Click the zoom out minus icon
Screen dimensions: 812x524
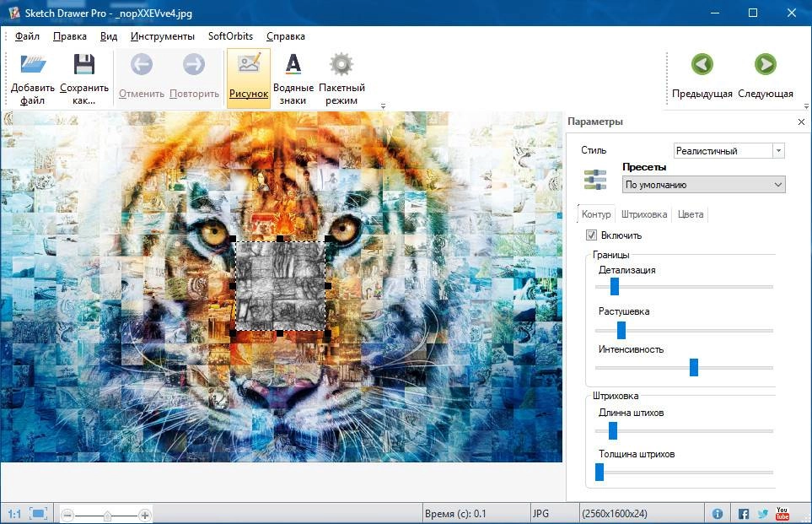click(x=67, y=516)
